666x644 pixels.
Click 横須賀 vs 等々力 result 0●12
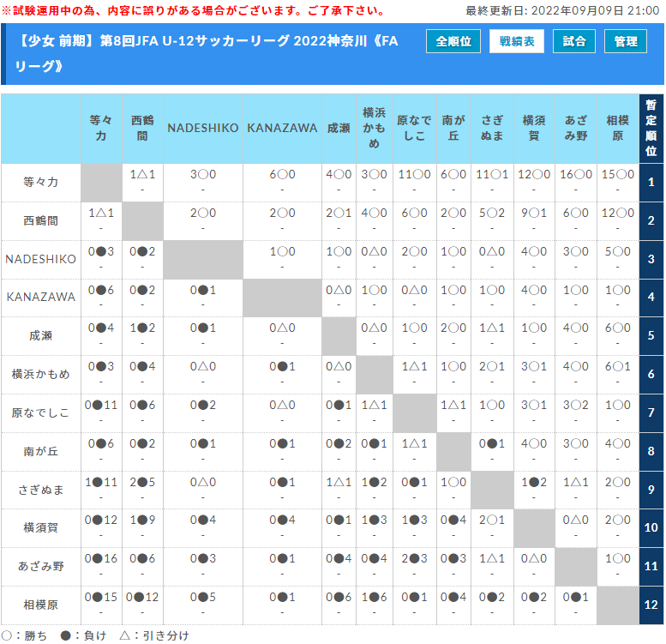(101, 521)
